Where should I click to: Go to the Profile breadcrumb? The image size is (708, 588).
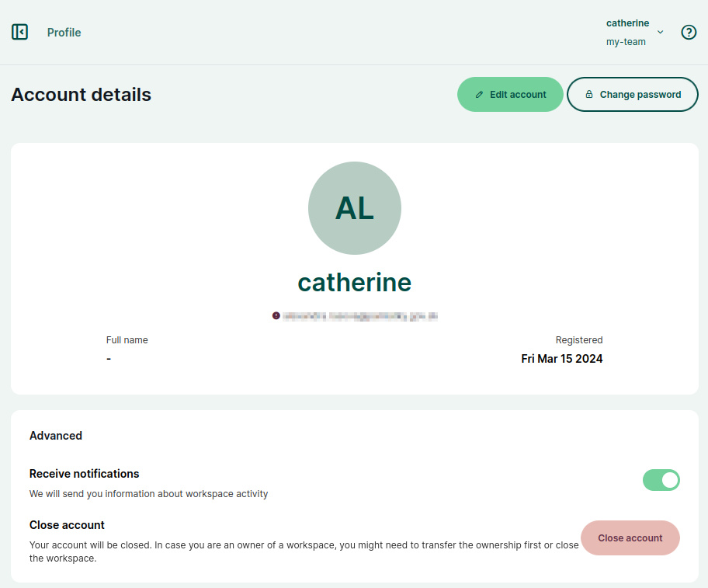click(x=64, y=33)
